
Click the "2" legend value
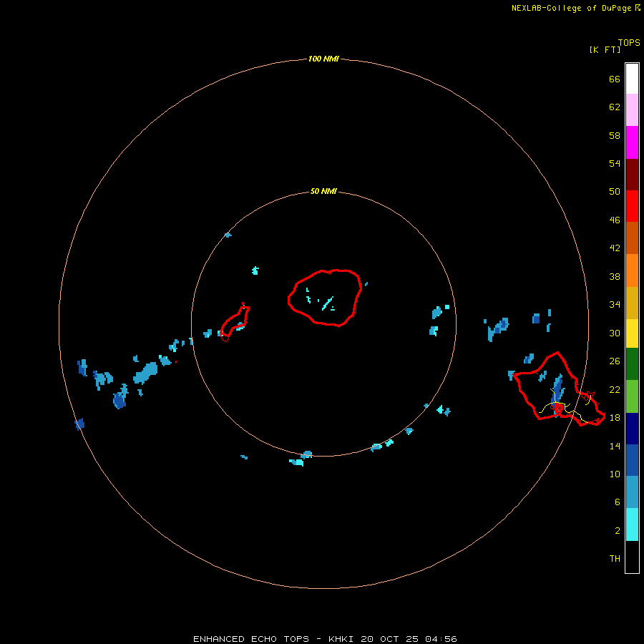618,531
